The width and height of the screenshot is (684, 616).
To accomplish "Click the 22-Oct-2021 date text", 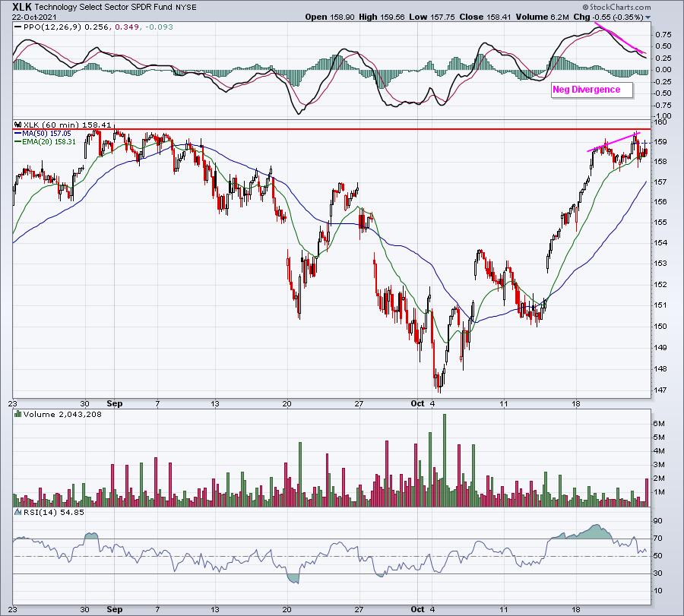I will point(24,17).
